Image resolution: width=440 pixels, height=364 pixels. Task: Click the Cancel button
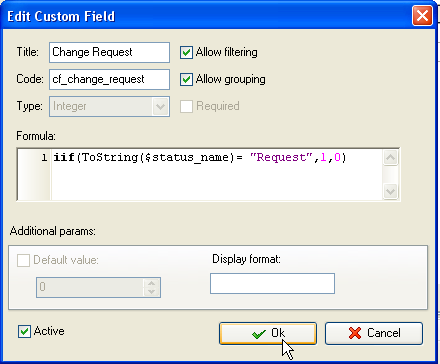tap(374, 333)
